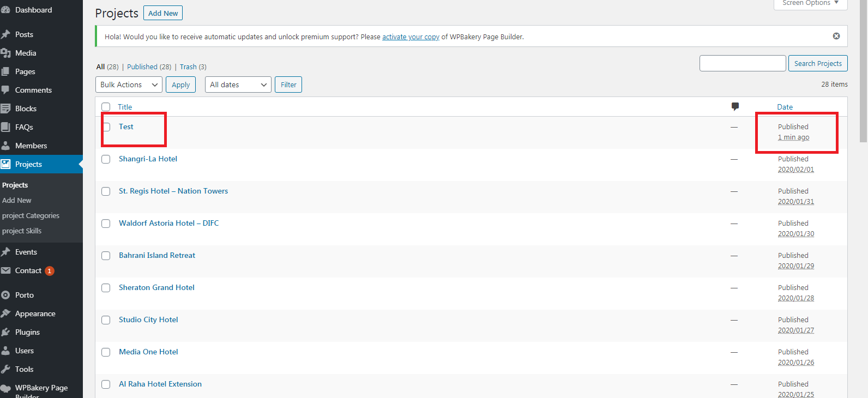Open the Studio City Hotel project

tap(148, 319)
